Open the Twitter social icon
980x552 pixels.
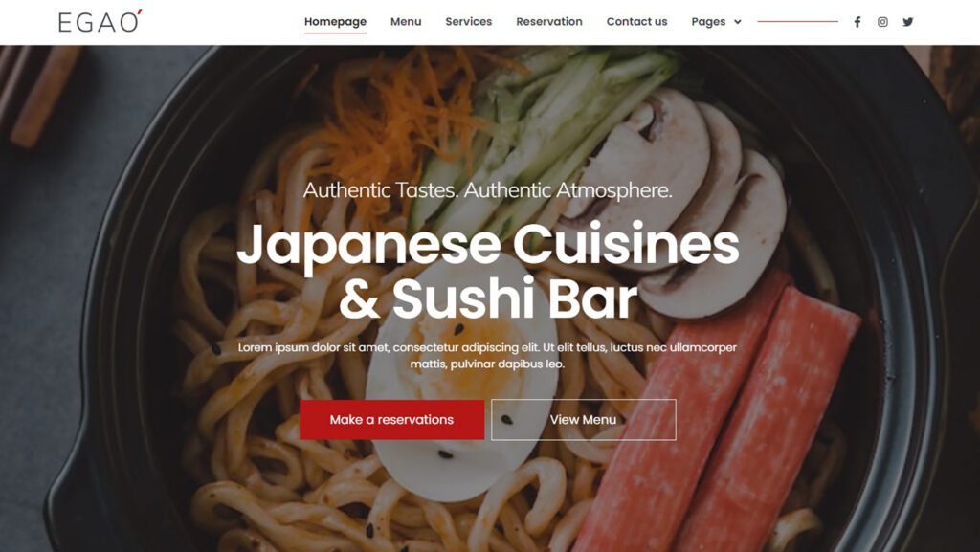[908, 22]
